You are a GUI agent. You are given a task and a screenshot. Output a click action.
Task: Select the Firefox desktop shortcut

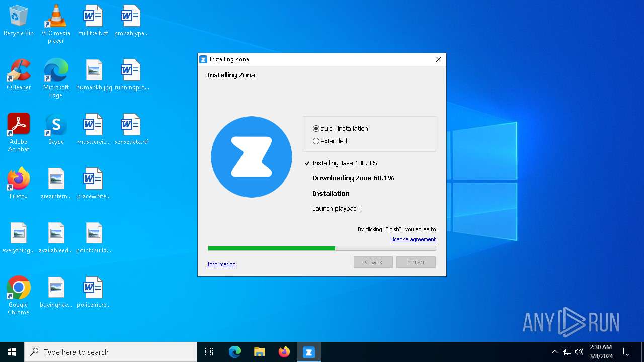pos(19,184)
